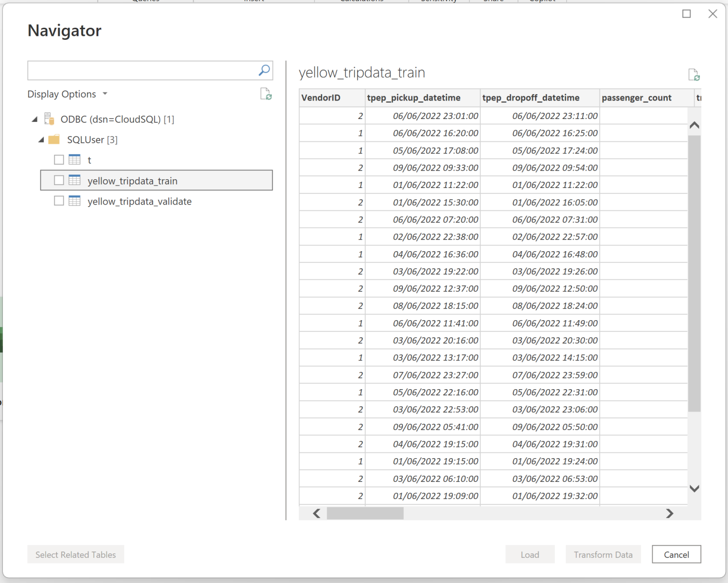Image resolution: width=728 pixels, height=583 pixels.
Task: Click the preview refresh icon above table
Action: [693, 75]
